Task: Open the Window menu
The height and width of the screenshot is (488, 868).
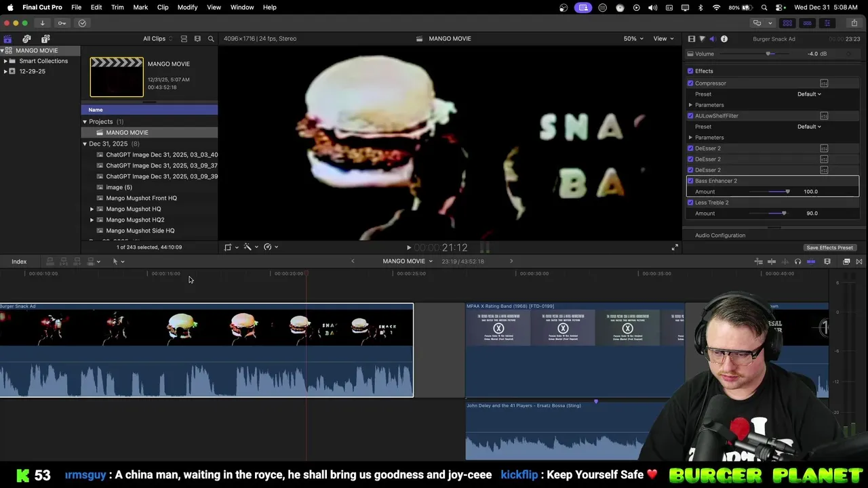Action: click(x=242, y=7)
